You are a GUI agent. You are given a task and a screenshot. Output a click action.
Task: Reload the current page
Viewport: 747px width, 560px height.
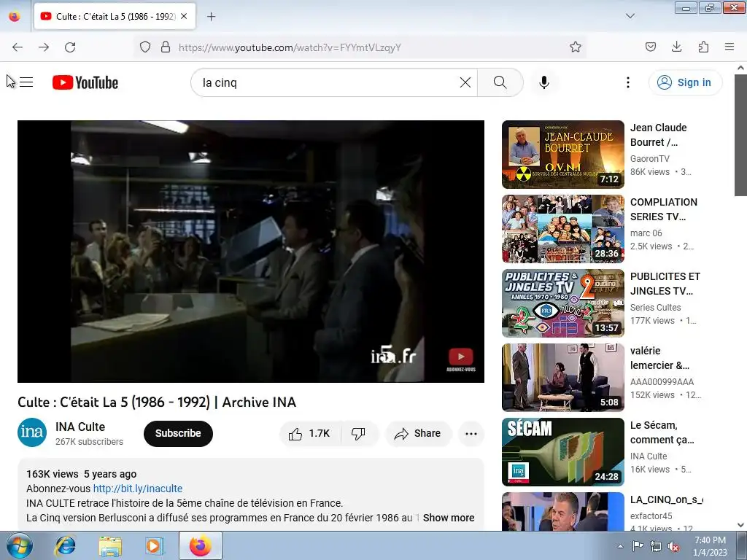70,47
